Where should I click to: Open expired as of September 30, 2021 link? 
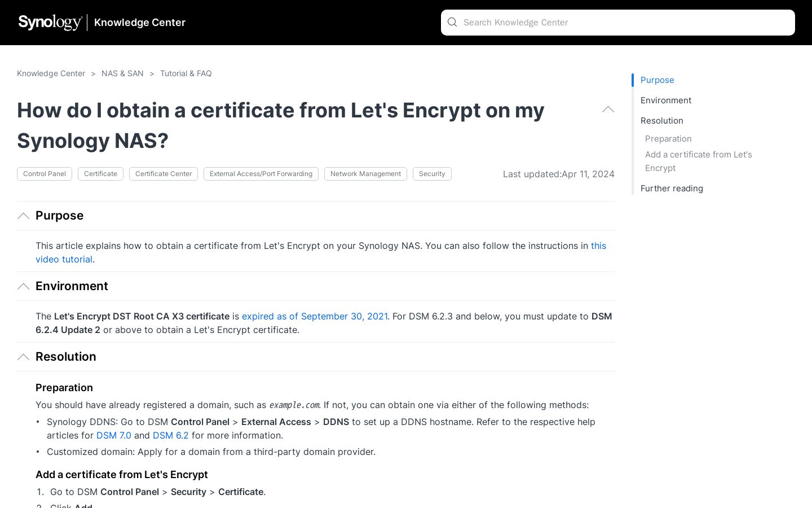(315, 317)
